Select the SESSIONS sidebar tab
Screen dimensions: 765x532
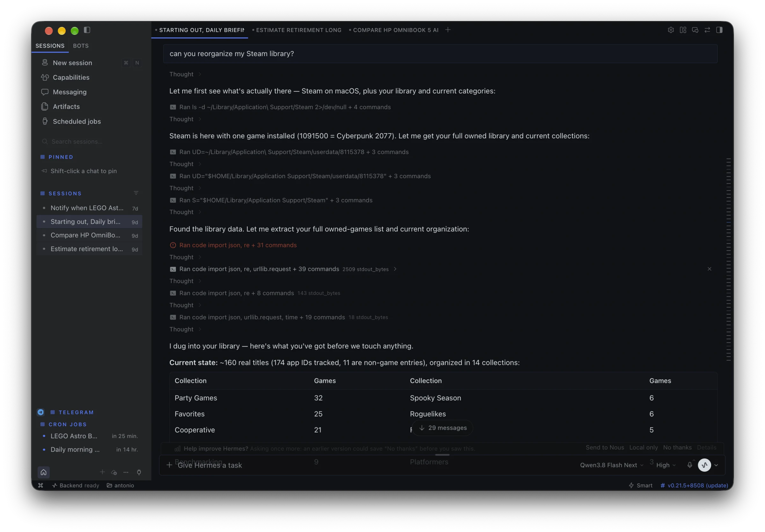click(50, 46)
